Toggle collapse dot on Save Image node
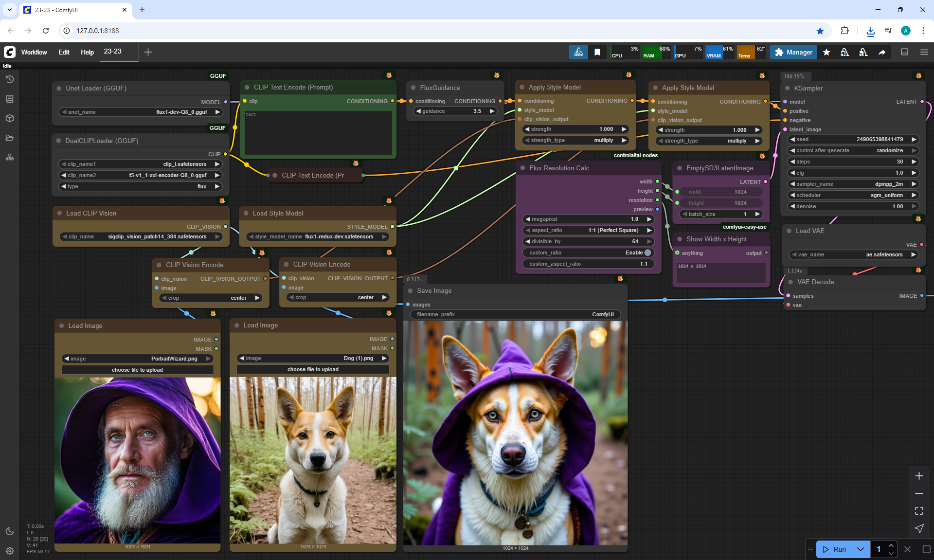Screen dimensions: 934x560 tap(410, 290)
